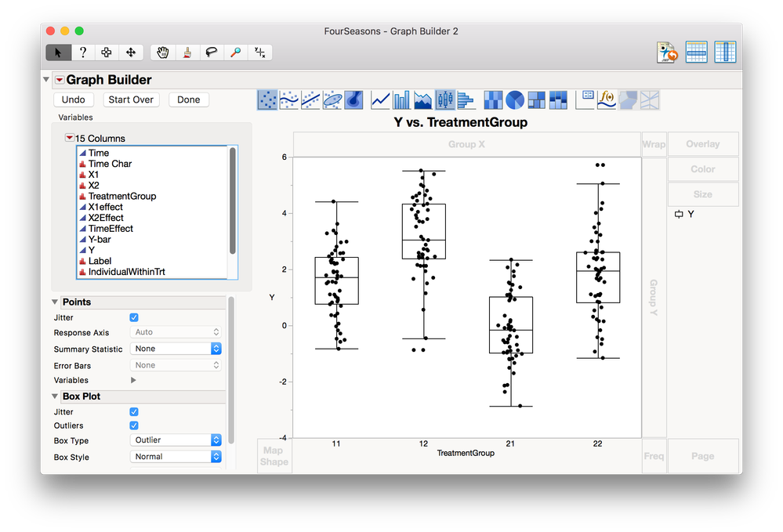Select the brush tool
This screenshot has height=532, width=783.
(187, 52)
